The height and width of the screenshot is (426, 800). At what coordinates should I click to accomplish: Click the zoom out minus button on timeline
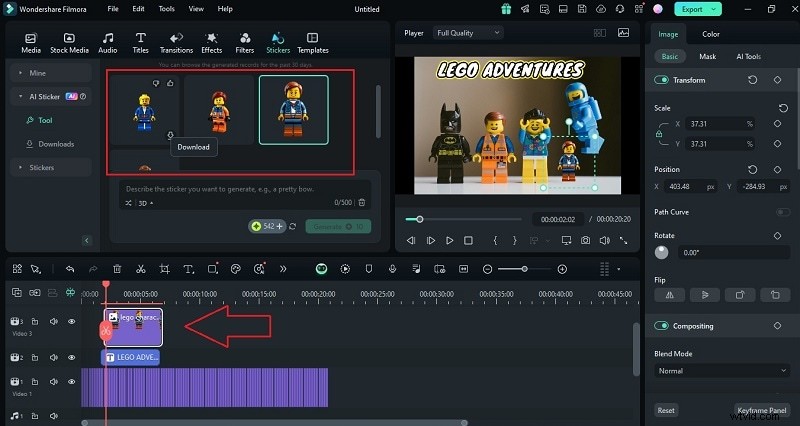(487, 269)
